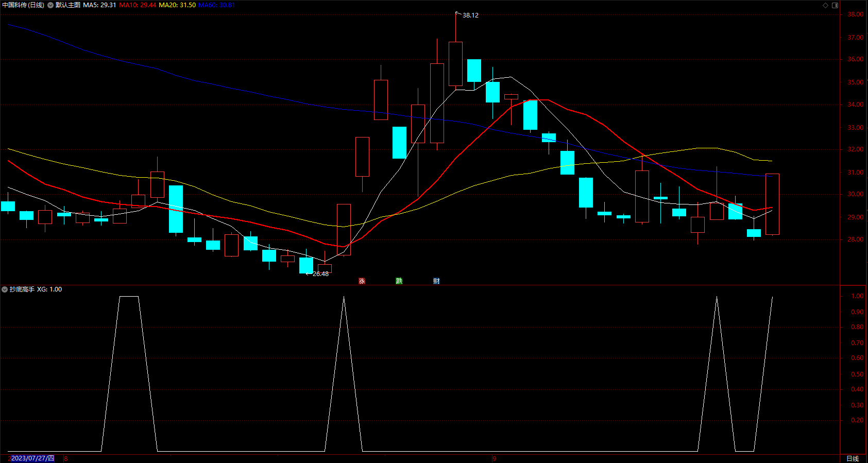Click the 0.40 indicator axis label
The image size is (868, 463).
pos(857,389)
